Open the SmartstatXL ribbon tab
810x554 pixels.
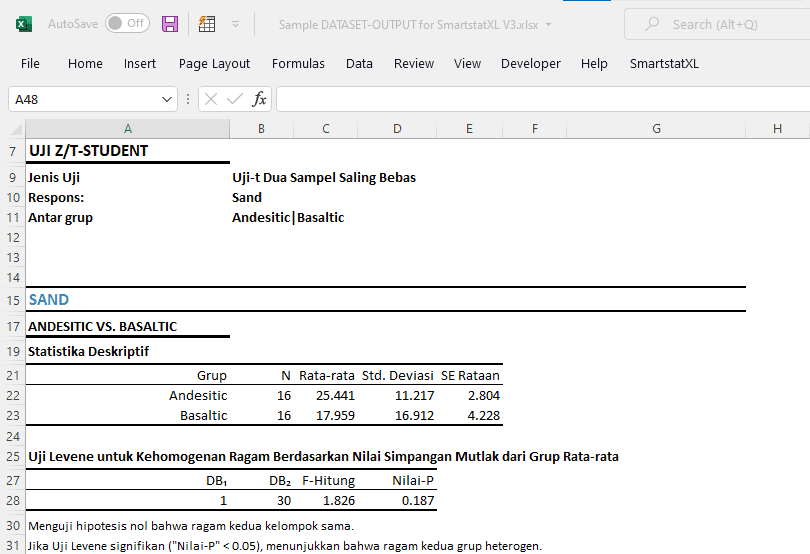(x=664, y=63)
